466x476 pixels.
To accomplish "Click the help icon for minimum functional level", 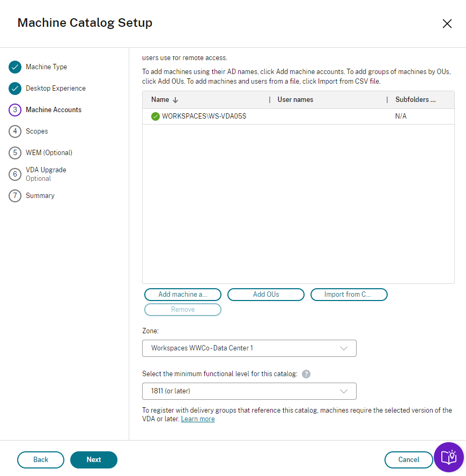I will pyautogui.click(x=306, y=374).
